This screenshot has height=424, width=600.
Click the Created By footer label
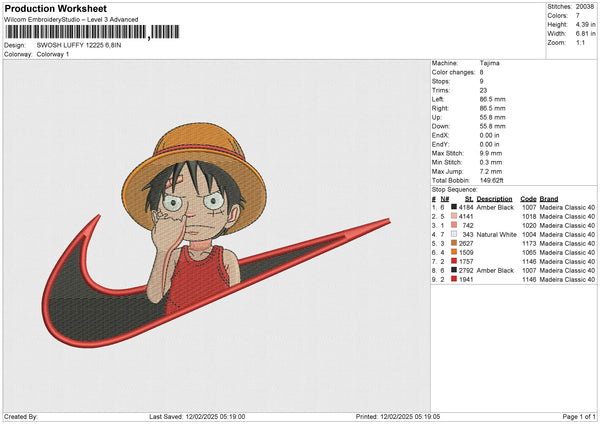[x=21, y=416]
